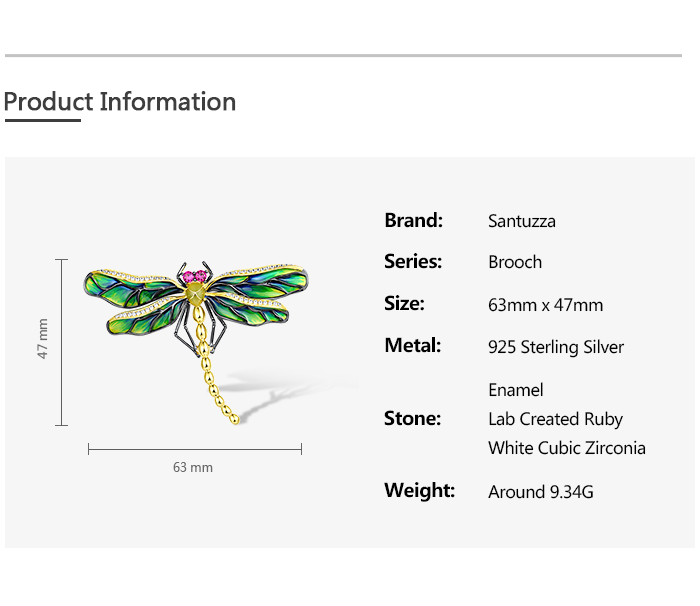
Task: Select the Series: label
Action: [x=412, y=261]
